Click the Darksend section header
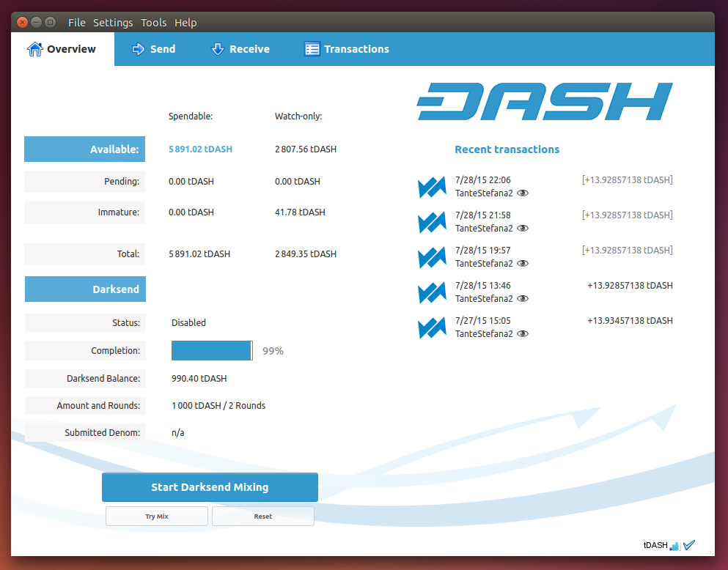 pyautogui.click(x=86, y=289)
